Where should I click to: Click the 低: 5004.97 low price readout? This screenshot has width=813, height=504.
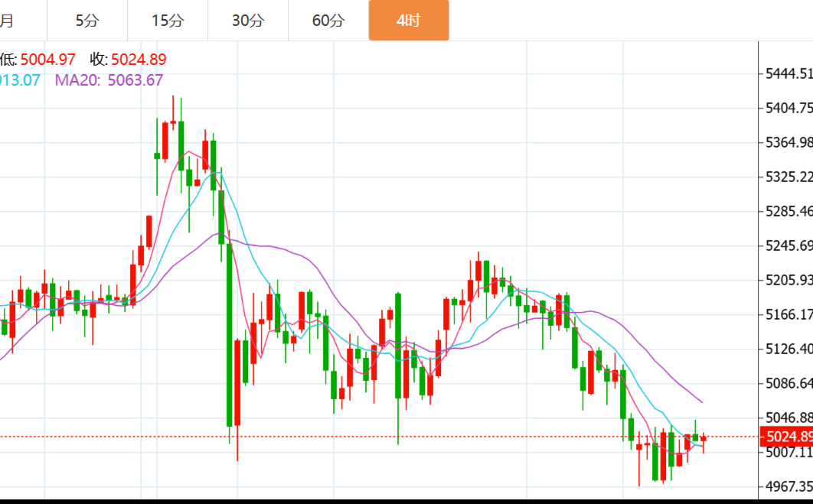[x=38, y=60]
